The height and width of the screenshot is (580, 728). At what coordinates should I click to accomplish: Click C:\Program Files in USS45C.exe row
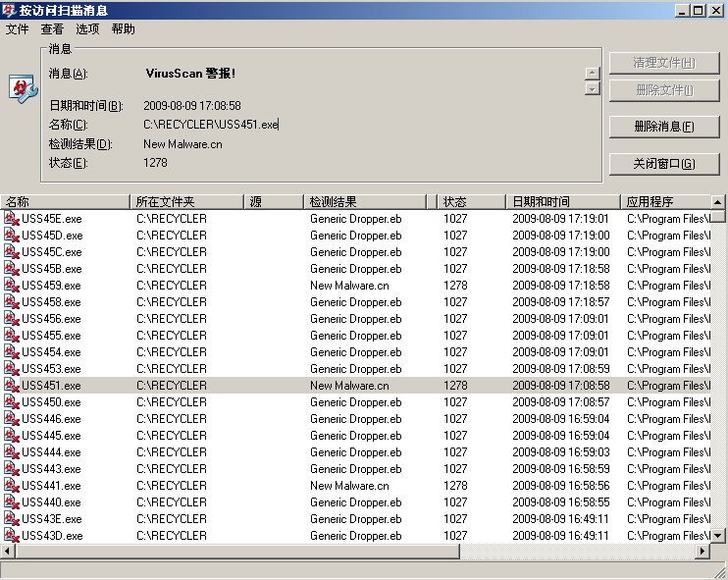pos(668,251)
